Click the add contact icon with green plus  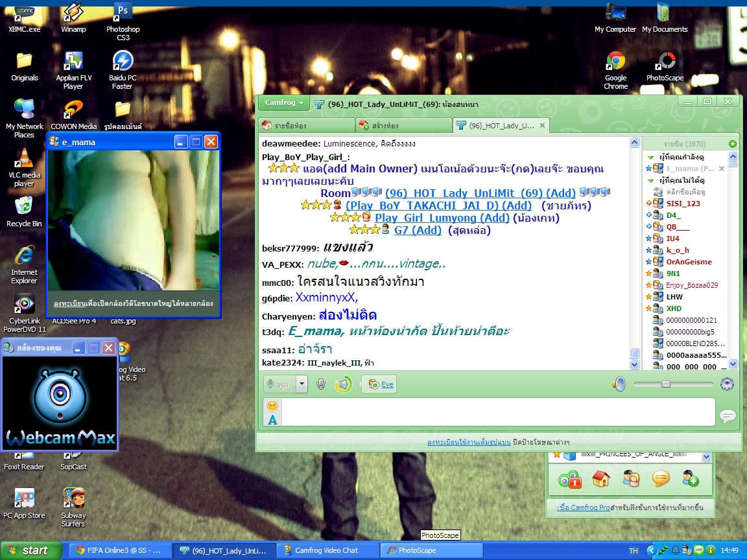691,478
